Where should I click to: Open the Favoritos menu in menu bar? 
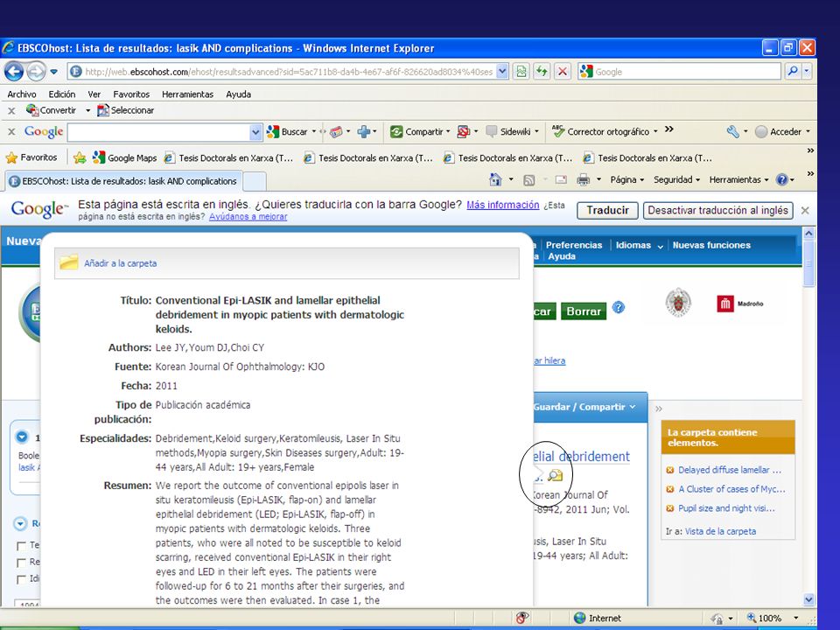(131, 94)
